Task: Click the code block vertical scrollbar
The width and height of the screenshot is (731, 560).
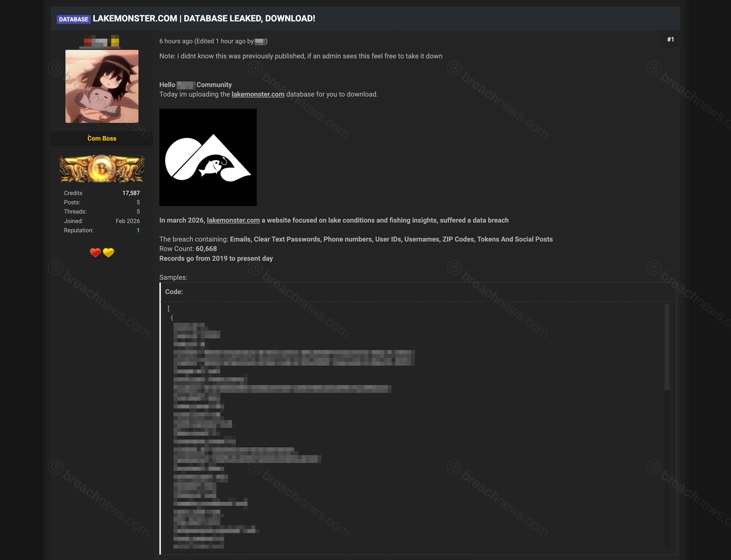Action: pyautogui.click(x=667, y=347)
